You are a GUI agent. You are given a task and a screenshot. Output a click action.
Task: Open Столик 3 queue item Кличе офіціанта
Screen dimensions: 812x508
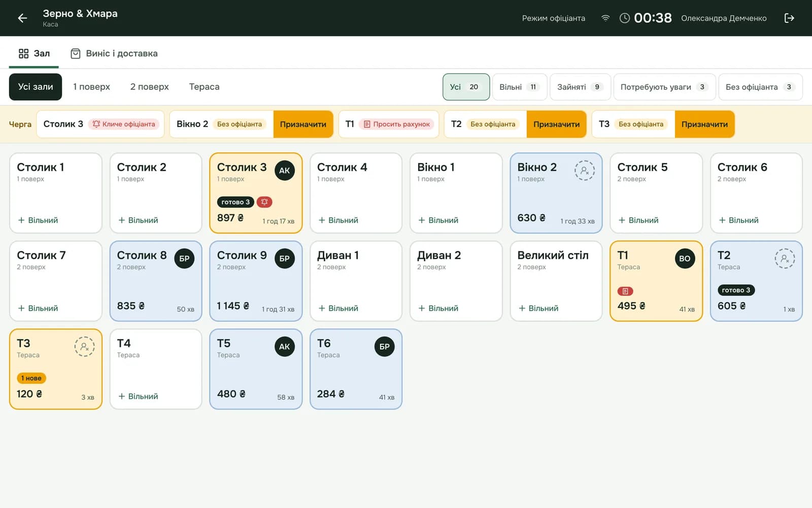(x=100, y=124)
